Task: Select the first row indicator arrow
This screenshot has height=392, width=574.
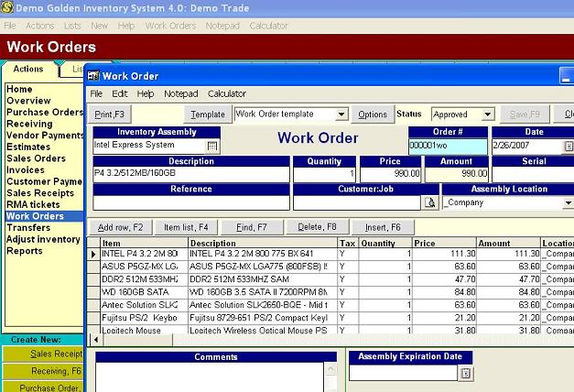Action: click(93, 254)
